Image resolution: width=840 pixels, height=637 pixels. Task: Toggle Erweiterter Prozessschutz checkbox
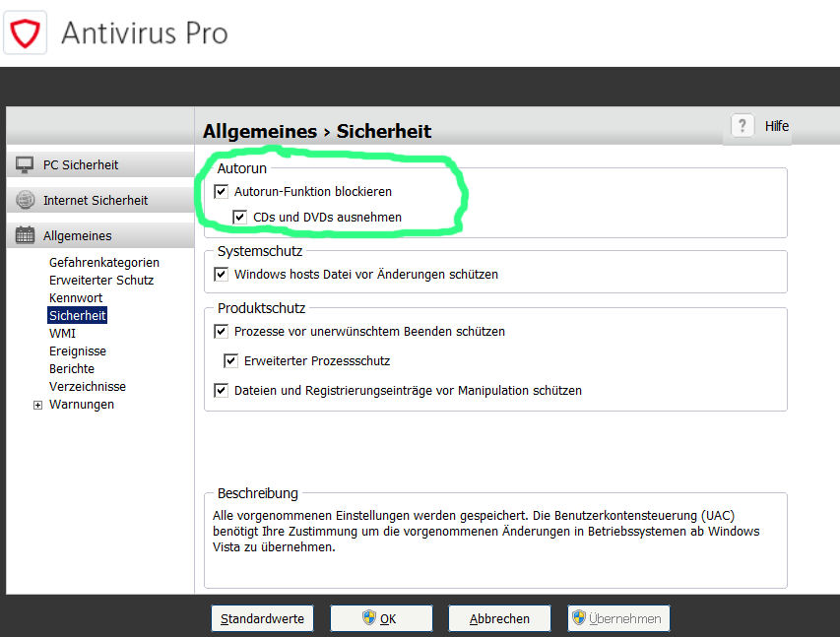pos(230,360)
